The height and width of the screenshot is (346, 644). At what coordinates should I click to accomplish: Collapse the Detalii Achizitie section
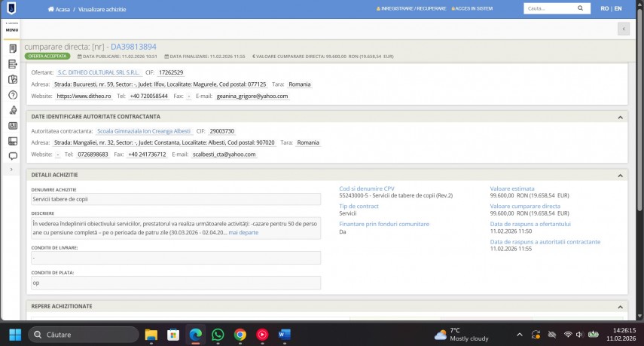coord(620,175)
